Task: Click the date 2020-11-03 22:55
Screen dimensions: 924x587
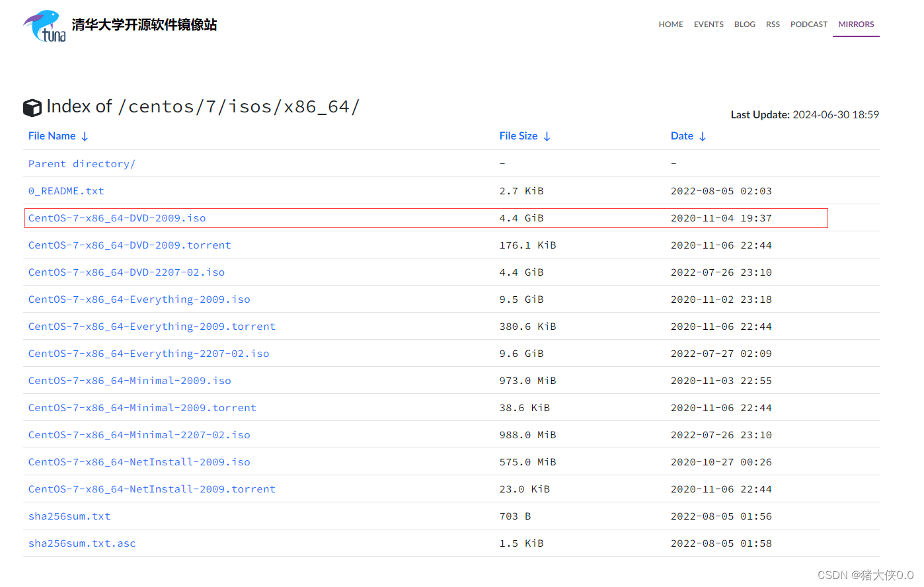Action: (x=721, y=381)
